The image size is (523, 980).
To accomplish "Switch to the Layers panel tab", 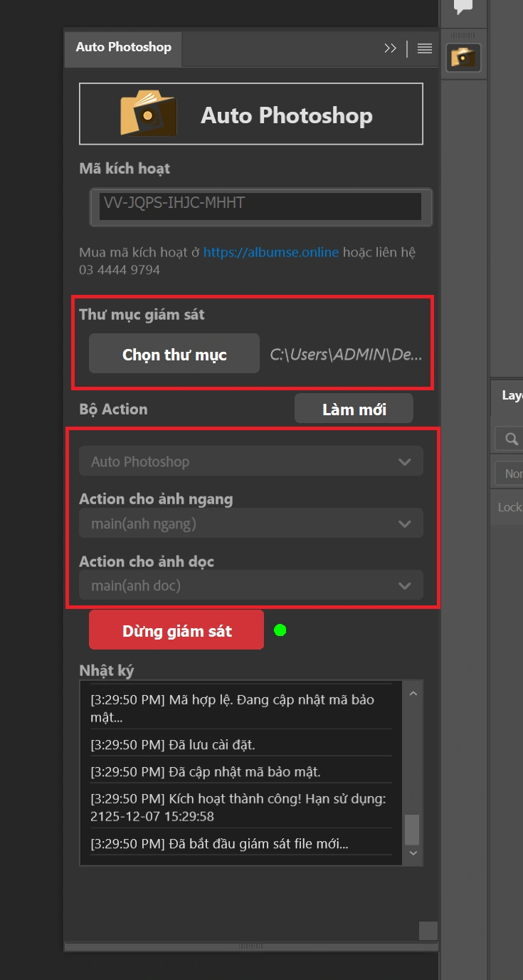I will tap(512, 396).
